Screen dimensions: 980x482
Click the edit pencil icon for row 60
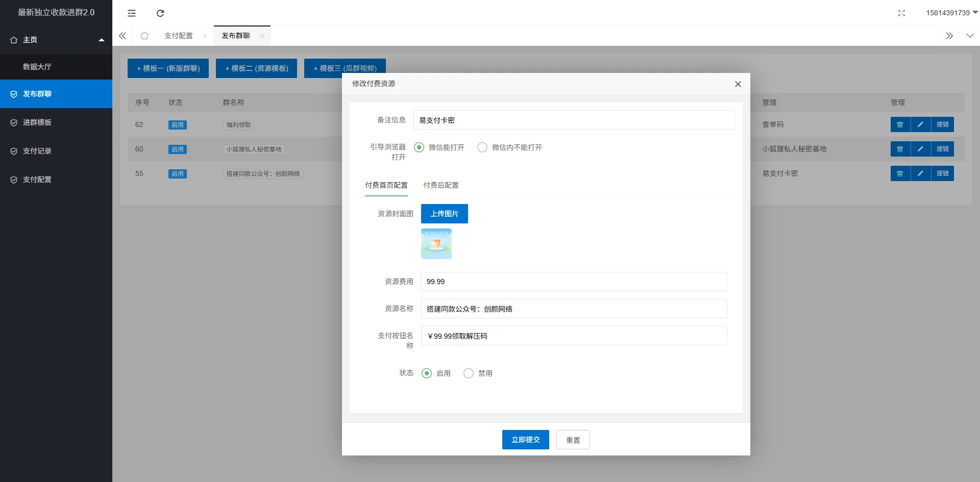[x=920, y=149]
